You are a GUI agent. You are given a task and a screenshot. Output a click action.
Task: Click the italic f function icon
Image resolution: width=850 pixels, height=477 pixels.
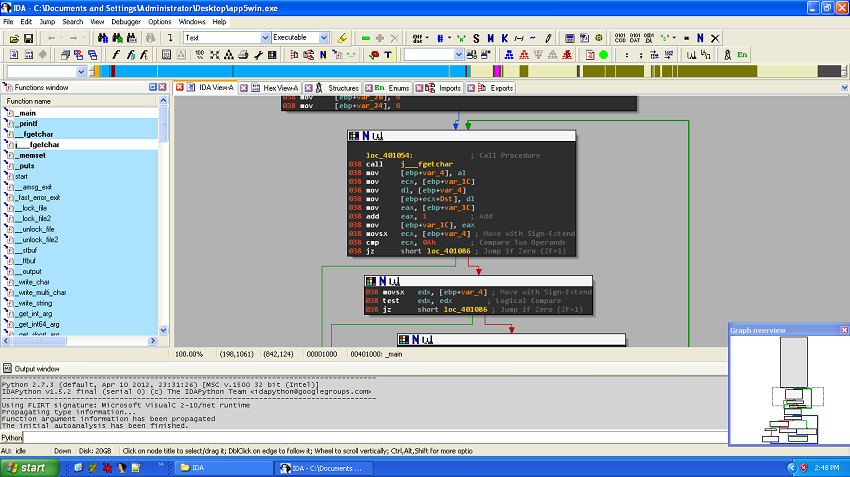click(x=115, y=55)
